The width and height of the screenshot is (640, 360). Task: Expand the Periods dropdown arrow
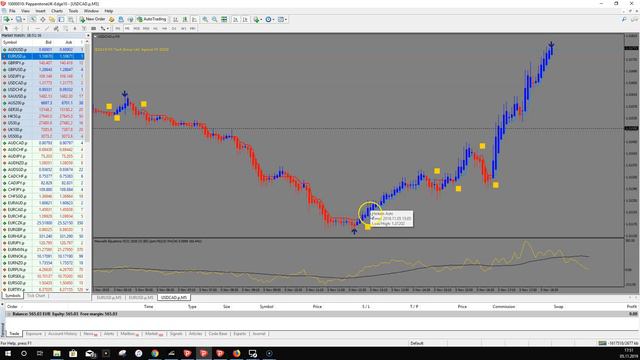[273, 20]
